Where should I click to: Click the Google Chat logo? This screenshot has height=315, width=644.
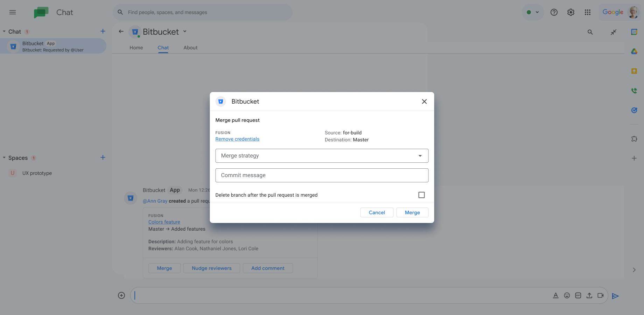coord(41,12)
